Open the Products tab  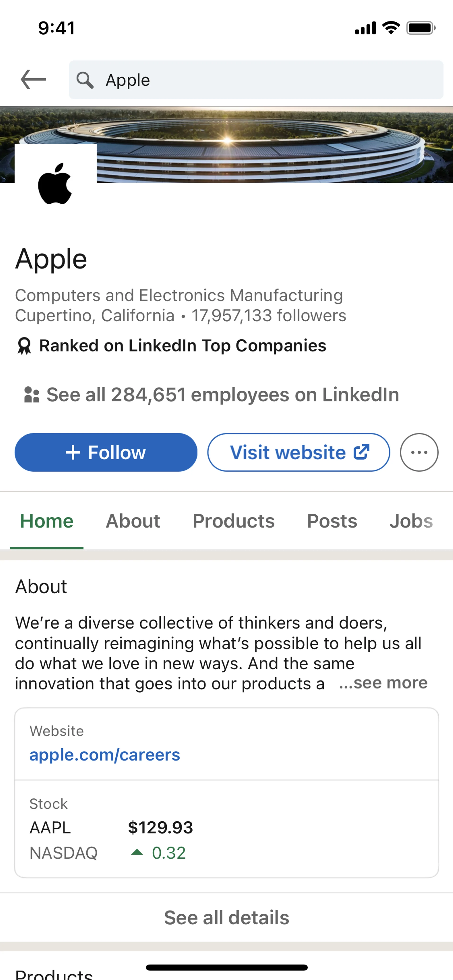tap(233, 521)
